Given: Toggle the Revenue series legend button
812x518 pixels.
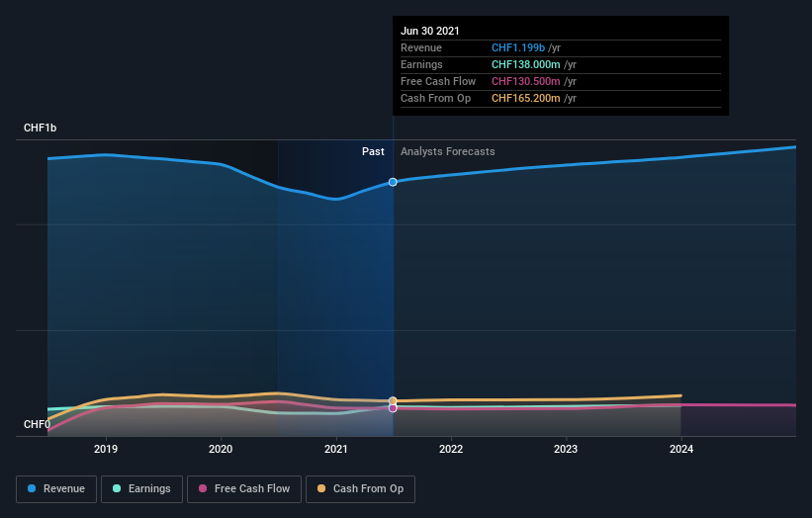Looking at the screenshot, I should [x=56, y=489].
